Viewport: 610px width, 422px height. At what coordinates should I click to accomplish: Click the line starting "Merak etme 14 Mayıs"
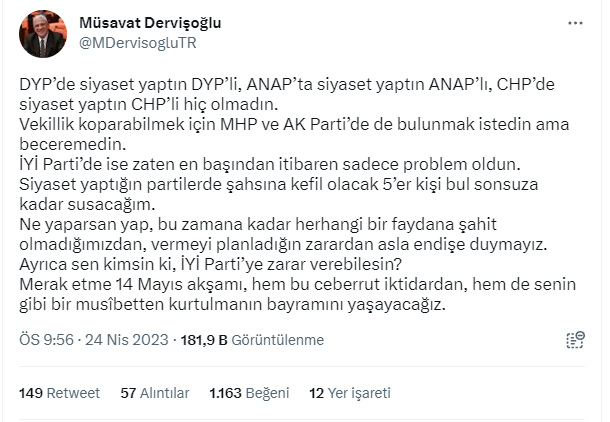click(x=290, y=285)
